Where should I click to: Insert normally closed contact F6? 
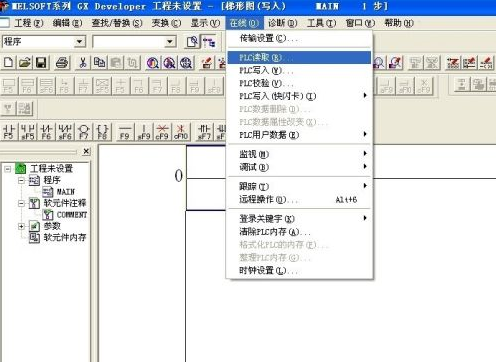pos(46,131)
